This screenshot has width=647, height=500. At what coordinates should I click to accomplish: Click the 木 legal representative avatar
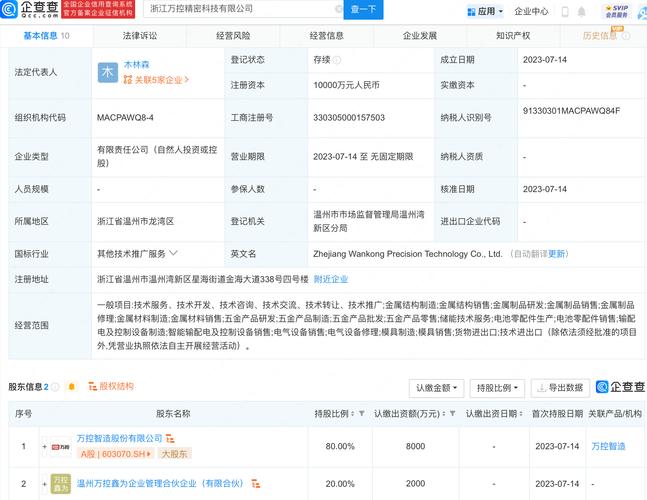click(107, 72)
